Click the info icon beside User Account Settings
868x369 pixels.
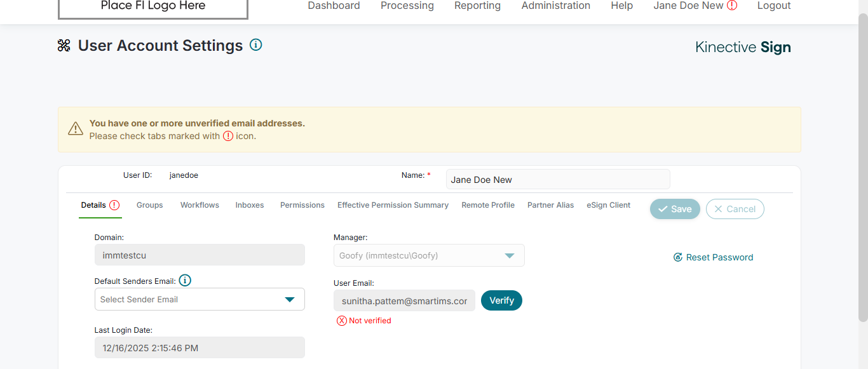point(255,45)
